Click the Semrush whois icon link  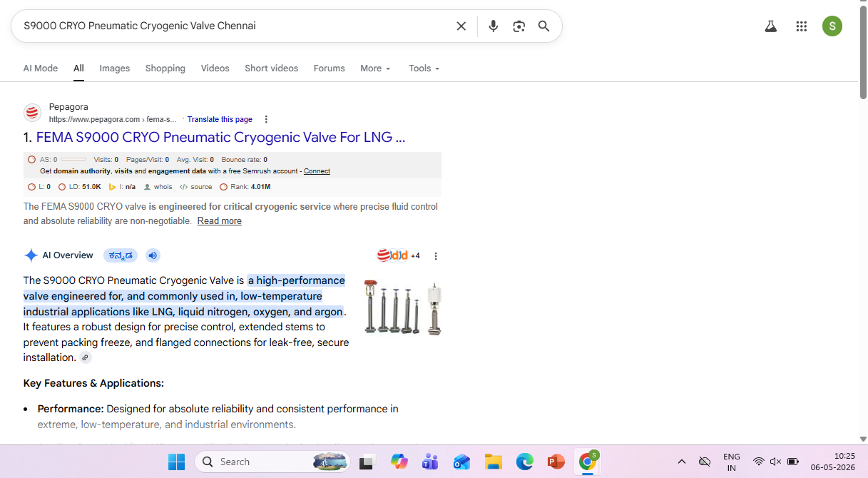[x=158, y=187]
